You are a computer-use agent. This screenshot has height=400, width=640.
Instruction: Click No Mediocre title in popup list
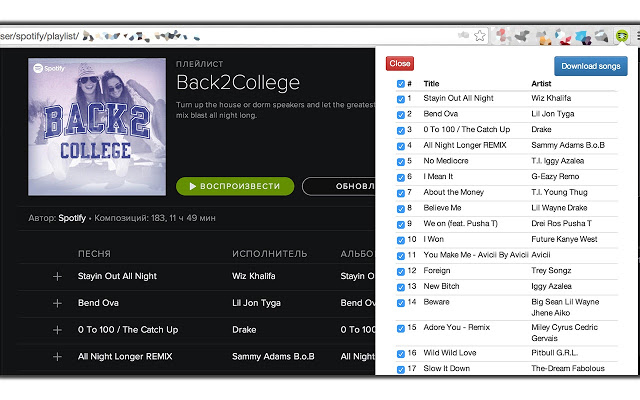(x=446, y=161)
